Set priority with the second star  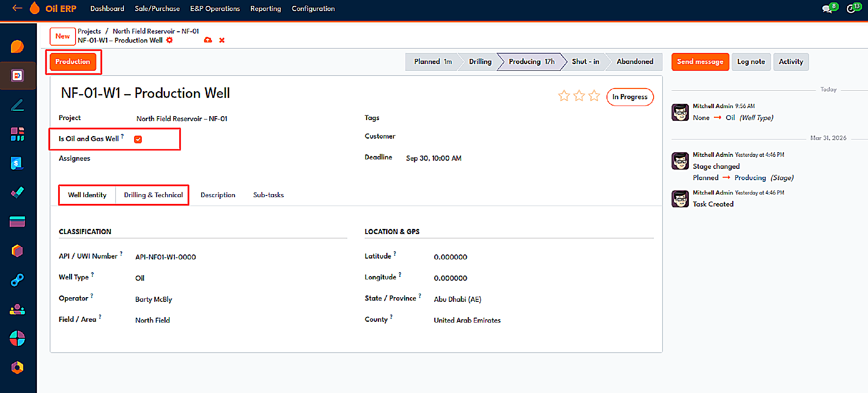point(579,96)
